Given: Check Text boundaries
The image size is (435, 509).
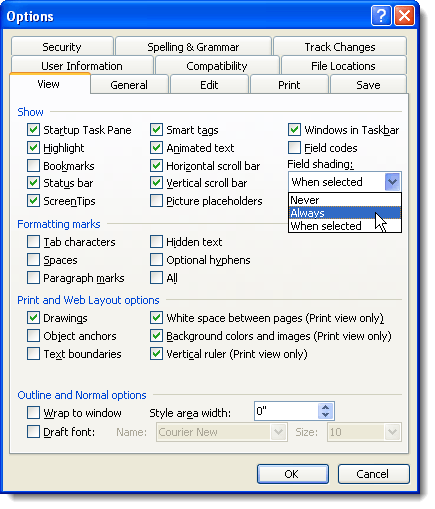Looking at the screenshot, I should click(33, 354).
